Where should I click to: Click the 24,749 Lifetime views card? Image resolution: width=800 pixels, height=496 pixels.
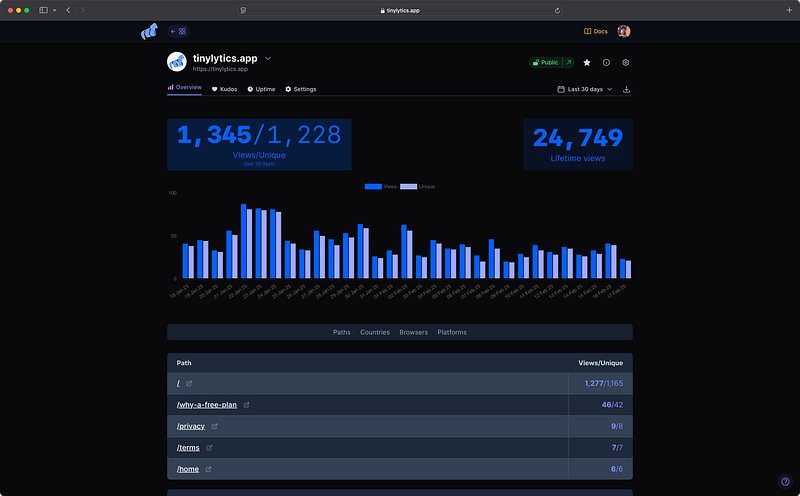[578, 144]
